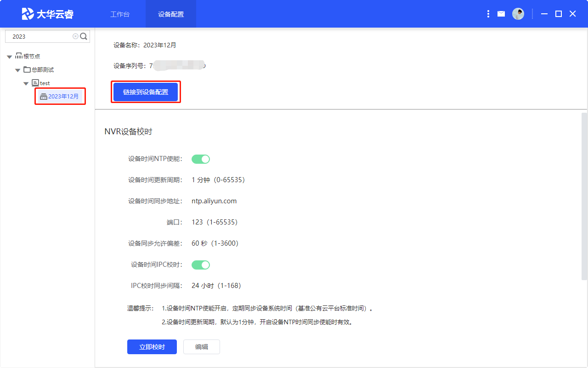The height and width of the screenshot is (368, 588).
Task: Turn off 设备时间IPC校时 toggle
Action: 201,265
